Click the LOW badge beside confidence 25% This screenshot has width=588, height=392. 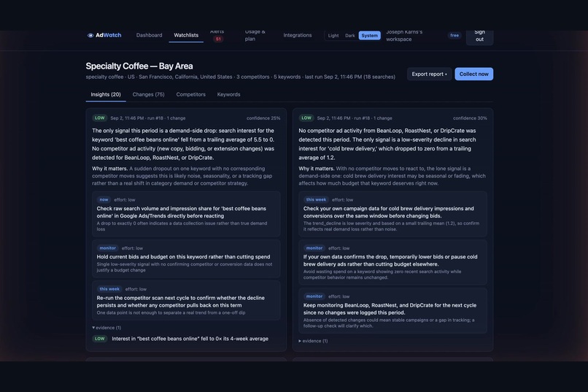coord(100,118)
